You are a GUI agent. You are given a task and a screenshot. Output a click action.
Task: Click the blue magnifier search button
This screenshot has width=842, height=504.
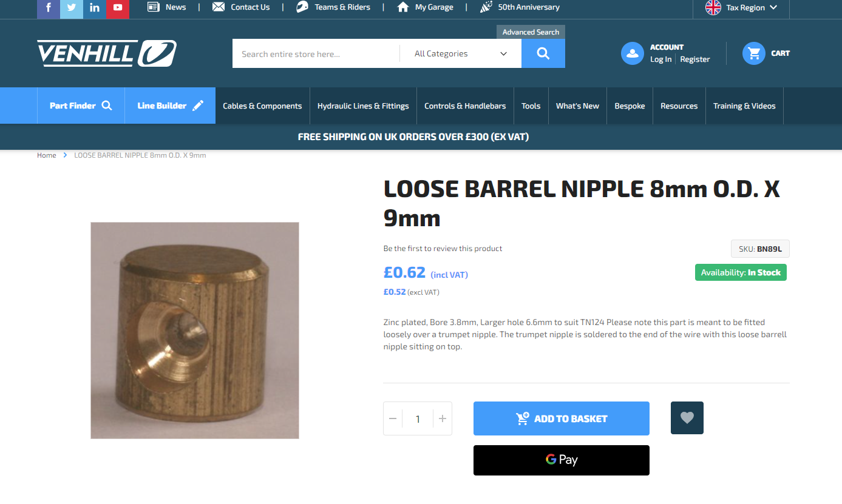click(543, 53)
